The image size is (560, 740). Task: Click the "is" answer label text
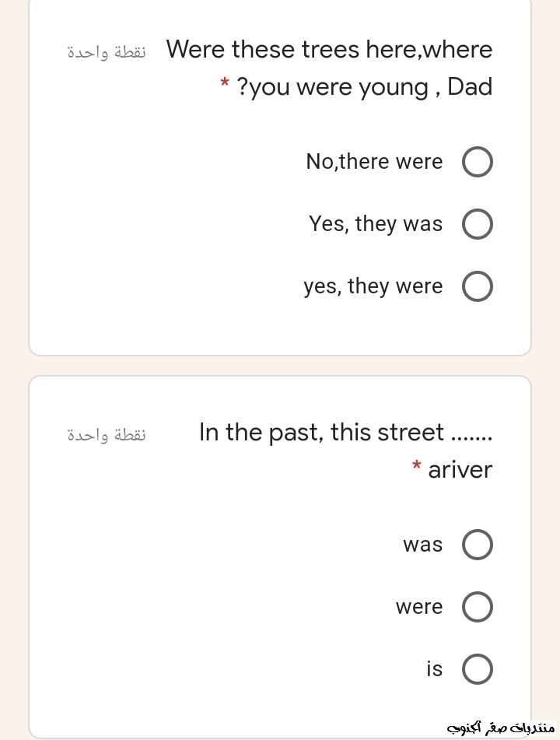434,668
